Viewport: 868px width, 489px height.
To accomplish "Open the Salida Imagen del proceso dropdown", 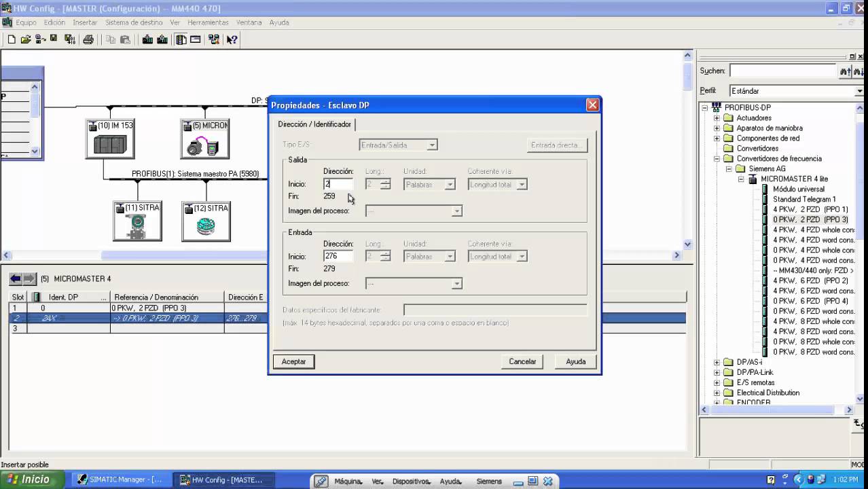I will 457,211.
